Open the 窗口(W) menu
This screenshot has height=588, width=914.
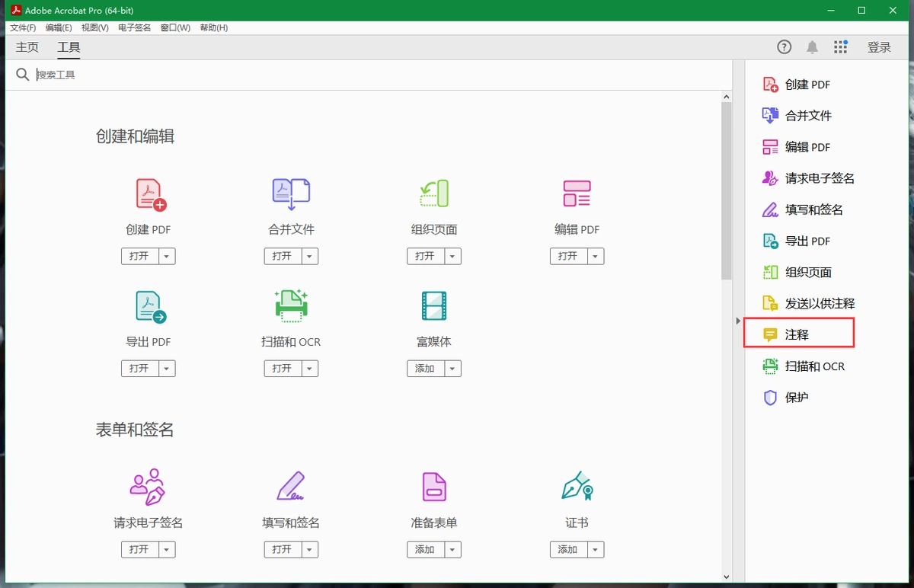pos(175,27)
